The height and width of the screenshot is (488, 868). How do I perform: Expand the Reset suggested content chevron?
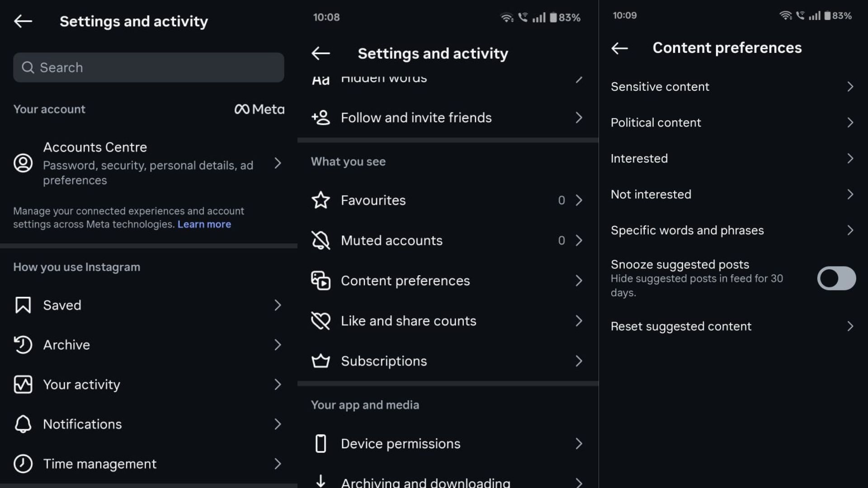[x=850, y=326]
